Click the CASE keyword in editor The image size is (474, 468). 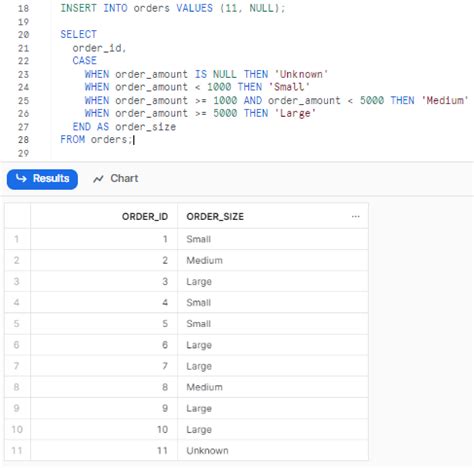(x=85, y=61)
